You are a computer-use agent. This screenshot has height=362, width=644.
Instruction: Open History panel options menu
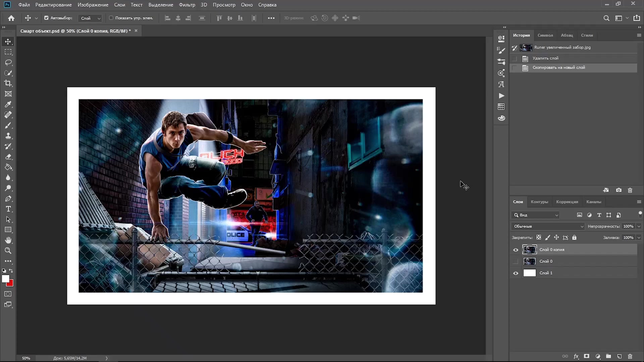pyautogui.click(x=639, y=35)
